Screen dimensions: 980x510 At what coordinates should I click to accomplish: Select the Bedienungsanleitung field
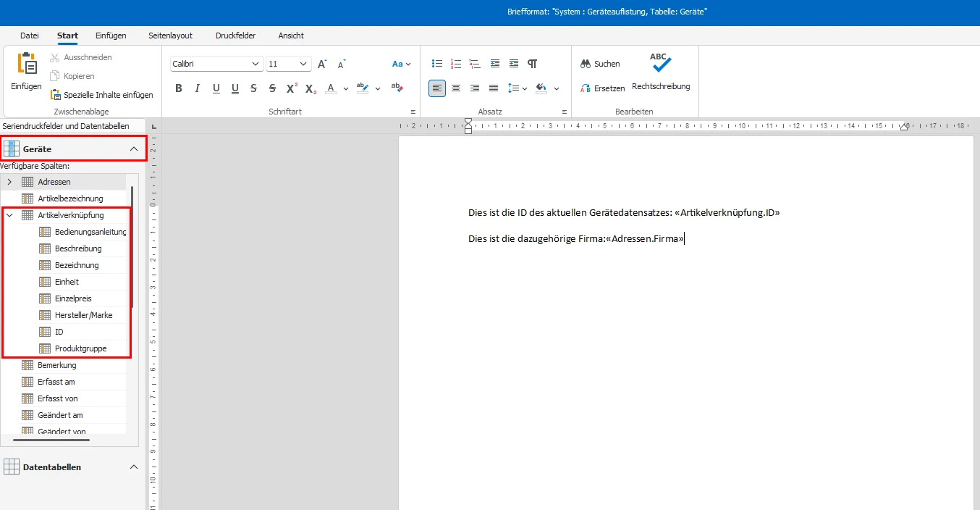coord(83,232)
